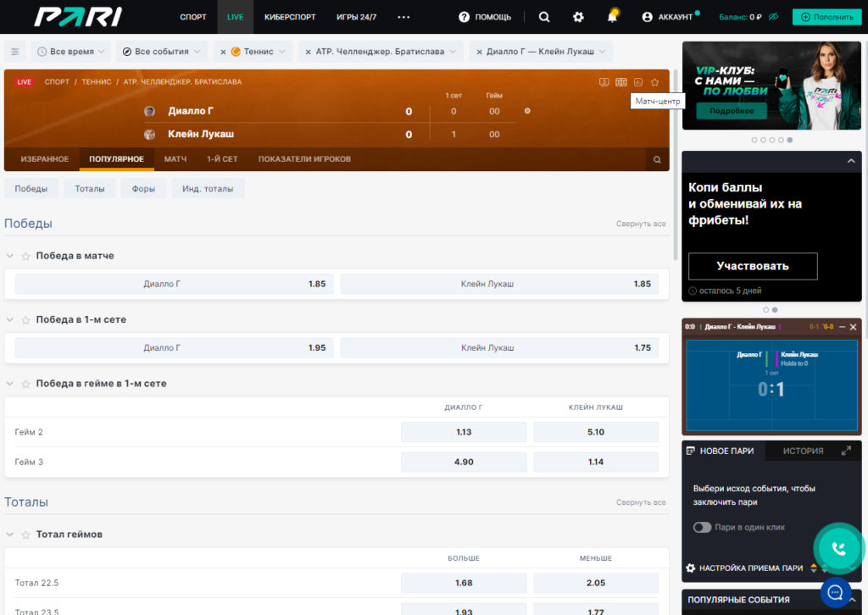Open Диалло Г — Клейн Лукаш match dropdown

click(x=546, y=52)
